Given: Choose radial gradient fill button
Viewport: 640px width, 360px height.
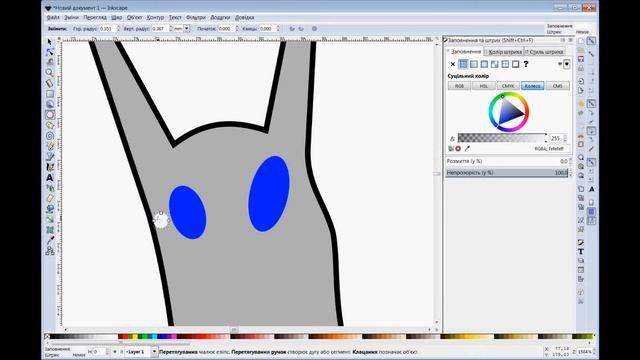Looking at the screenshot, I should click(484, 64).
